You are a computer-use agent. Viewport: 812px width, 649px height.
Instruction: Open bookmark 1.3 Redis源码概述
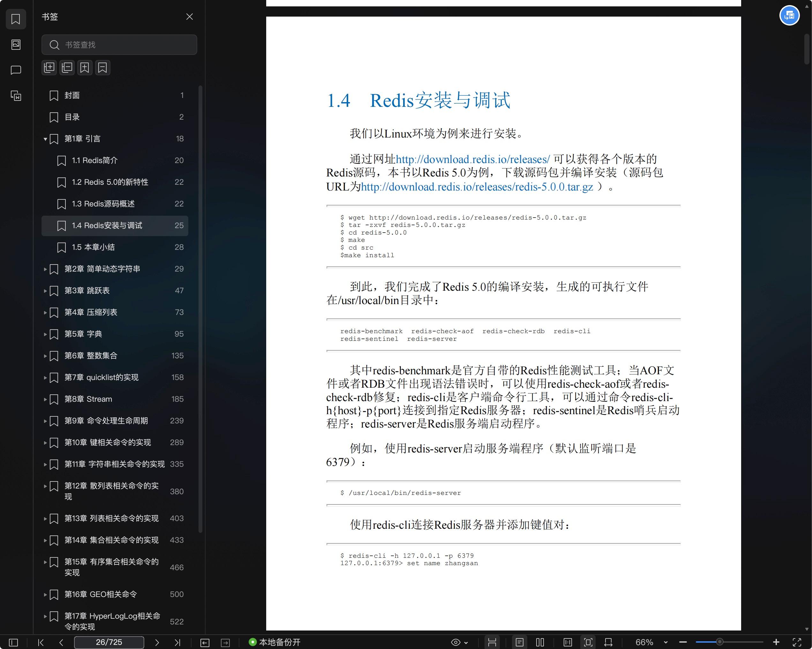115,204
